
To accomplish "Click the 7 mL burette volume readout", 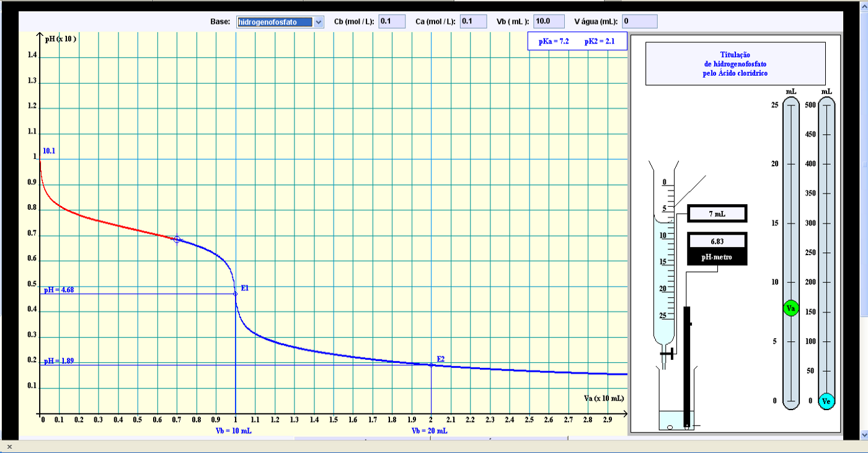I will [x=717, y=213].
